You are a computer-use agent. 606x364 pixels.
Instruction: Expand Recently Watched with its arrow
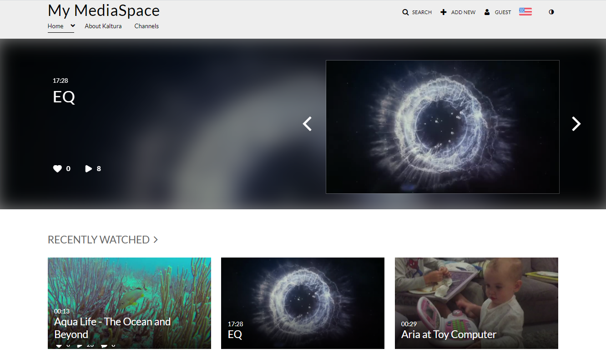[x=156, y=240]
